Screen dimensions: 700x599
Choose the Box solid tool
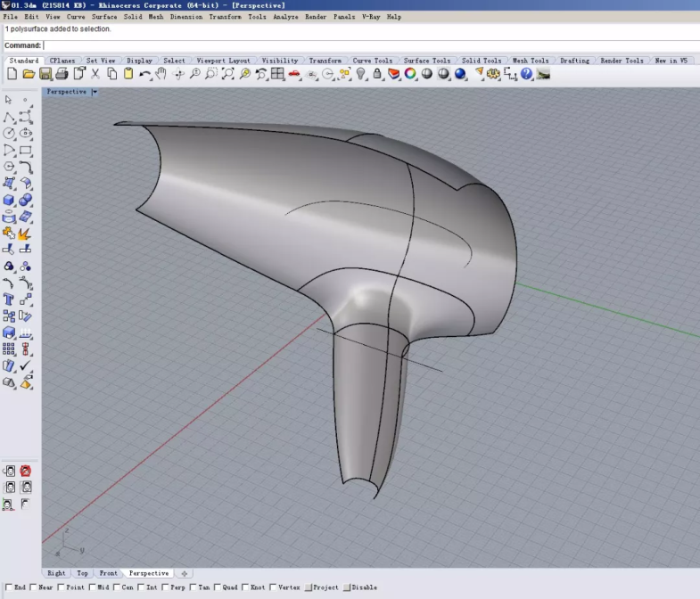click(x=9, y=201)
